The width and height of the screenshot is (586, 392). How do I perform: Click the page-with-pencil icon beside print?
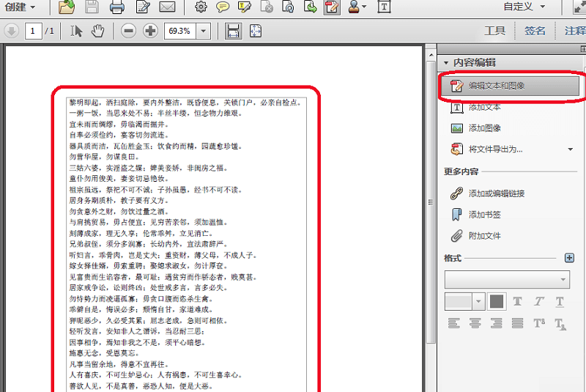(x=143, y=7)
